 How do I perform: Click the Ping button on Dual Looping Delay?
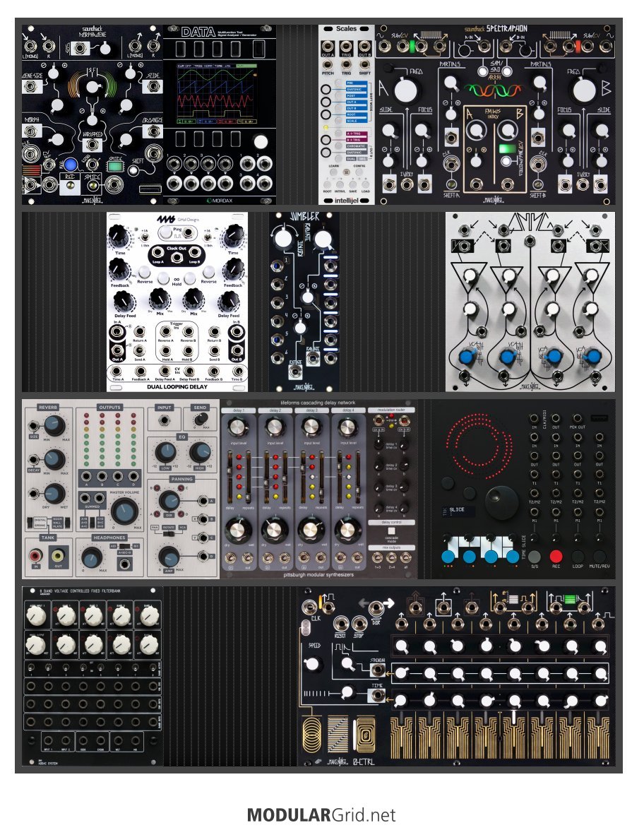pyautogui.click(x=166, y=233)
